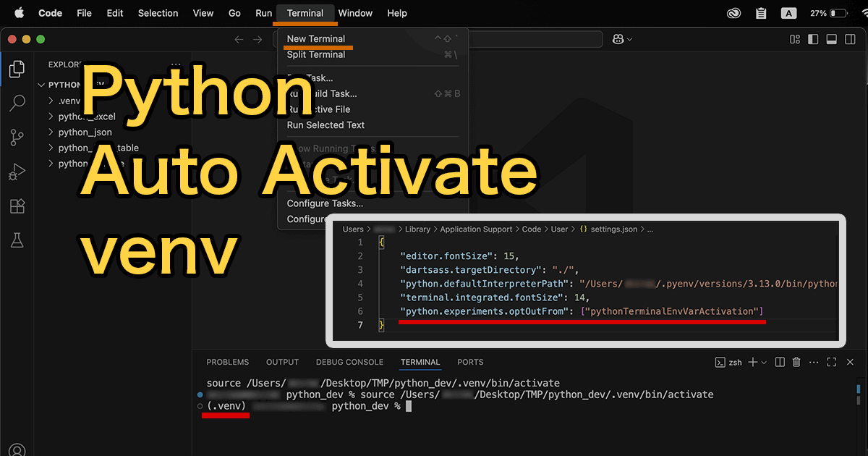Toggle the secondary side bar visibility
The image size is (868, 456).
(x=849, y=39)
